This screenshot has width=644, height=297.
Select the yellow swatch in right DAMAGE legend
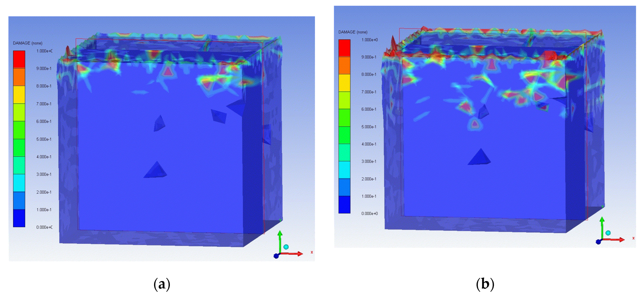coord(344,83)
